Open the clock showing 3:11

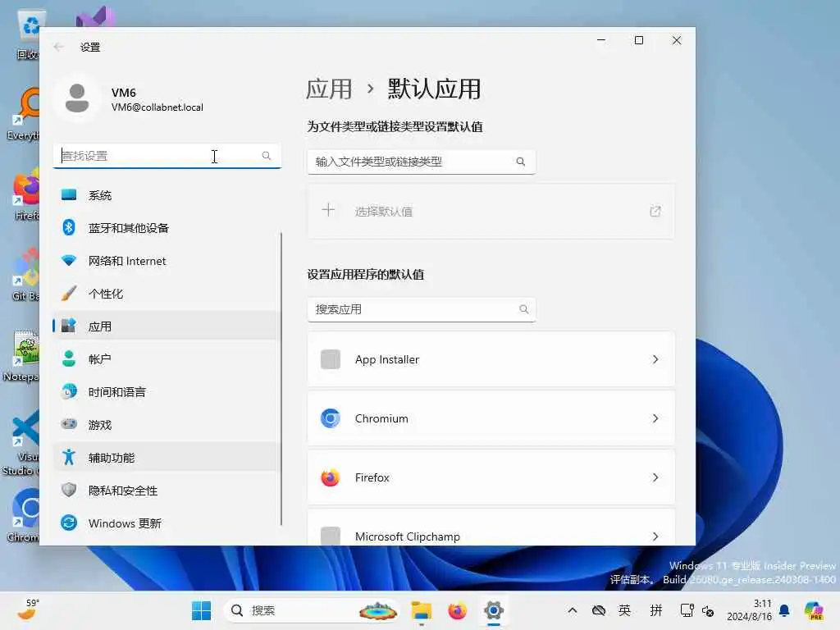749,610
